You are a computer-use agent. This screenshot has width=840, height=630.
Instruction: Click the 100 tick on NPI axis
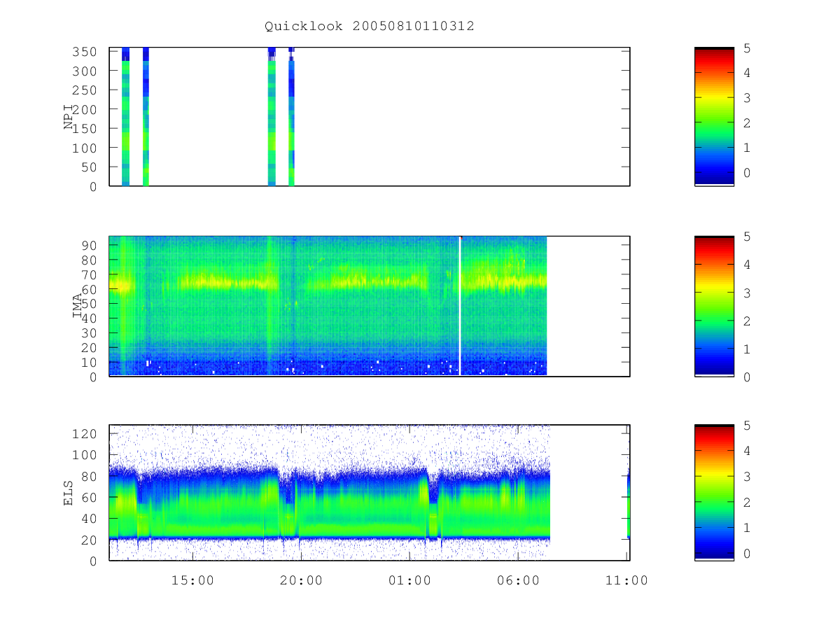point(85,148)
